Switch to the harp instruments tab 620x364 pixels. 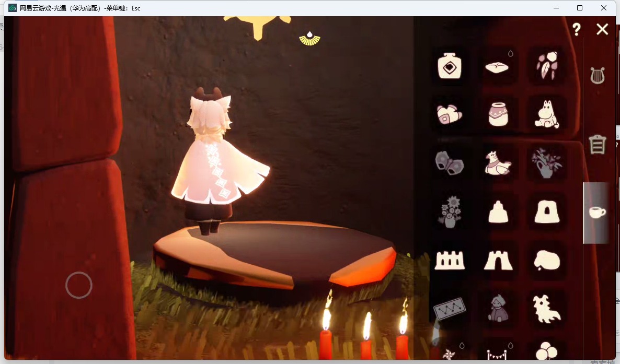point(598,75)
